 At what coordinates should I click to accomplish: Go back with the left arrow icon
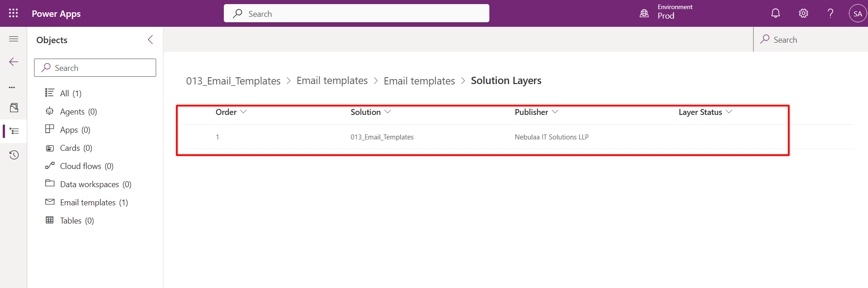coord(14,62)
